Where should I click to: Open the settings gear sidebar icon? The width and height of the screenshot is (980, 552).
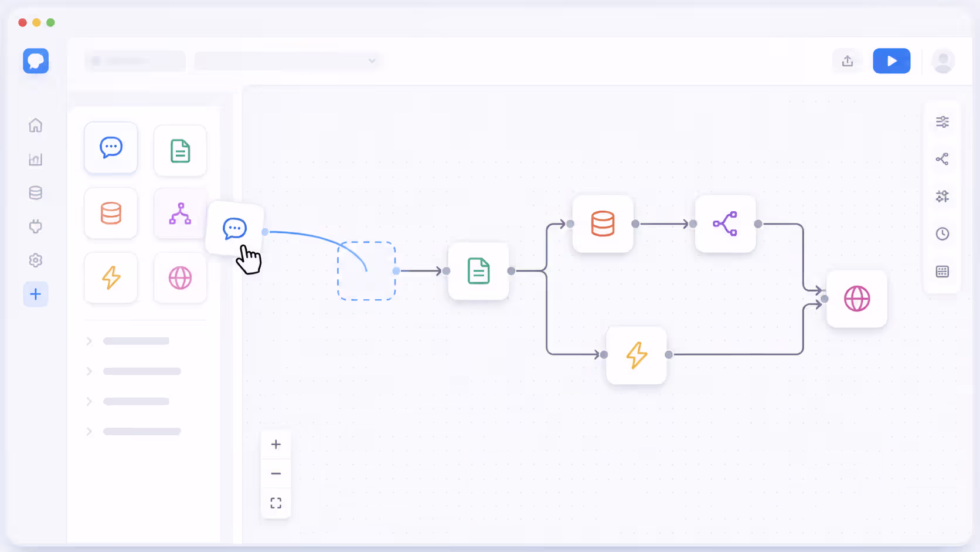click(x=36, y=260)
